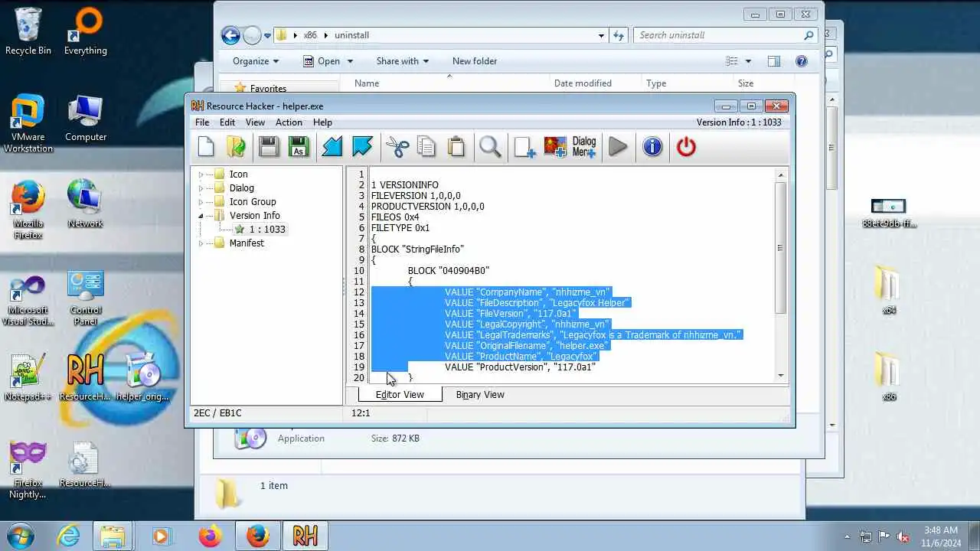This screenshot has width=980, height=551.
Task: Open the View menu in Resource Hacker
Action: pos(255,122)
